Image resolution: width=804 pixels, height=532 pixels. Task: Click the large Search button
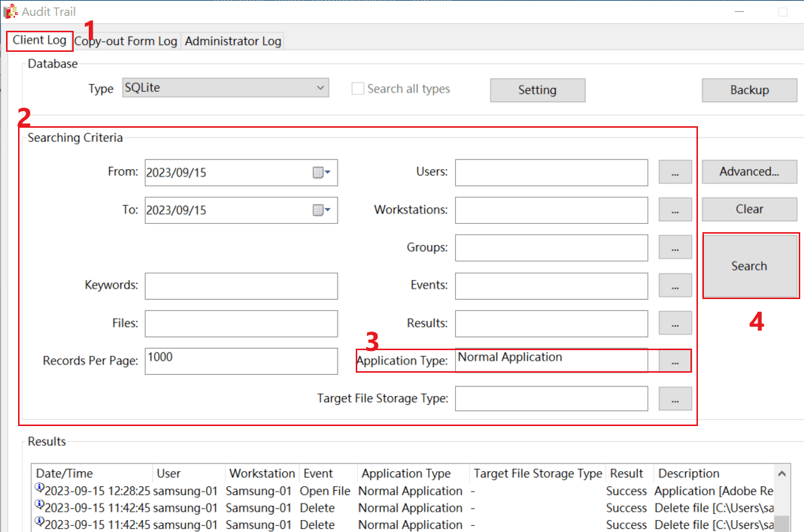(750, 266)
